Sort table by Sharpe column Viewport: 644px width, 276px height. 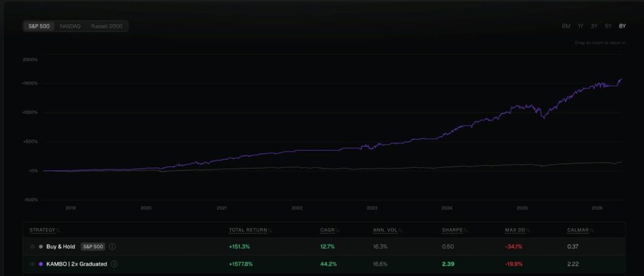click(454, 230)
